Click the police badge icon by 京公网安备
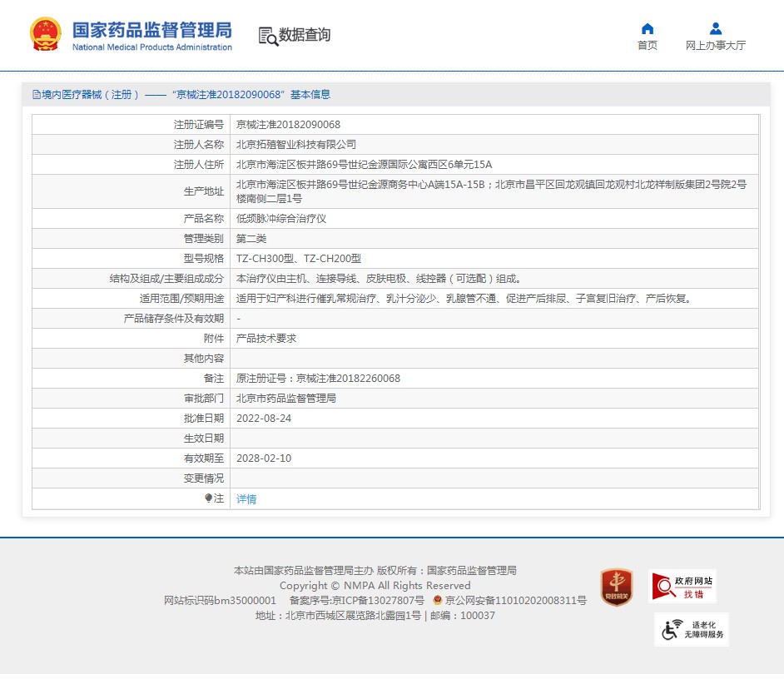This screenshot has width=784, height=684. [438, 599]
